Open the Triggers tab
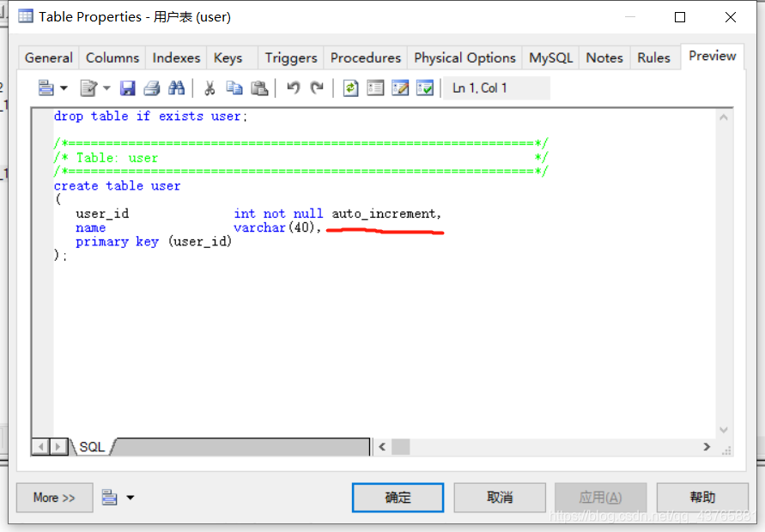 [291, 58]
